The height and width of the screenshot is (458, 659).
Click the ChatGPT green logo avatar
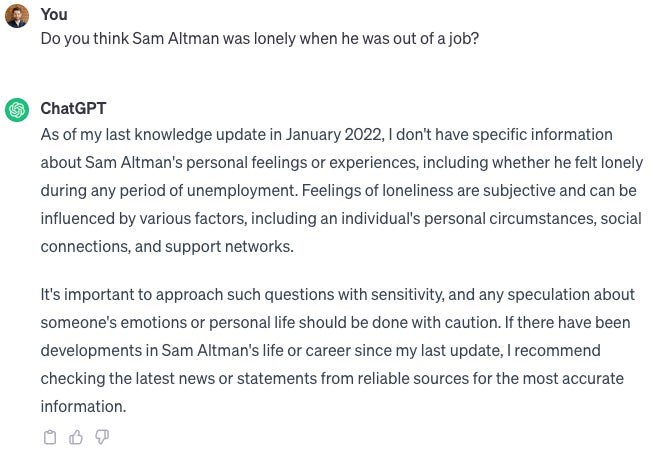[x=17, y=109]
